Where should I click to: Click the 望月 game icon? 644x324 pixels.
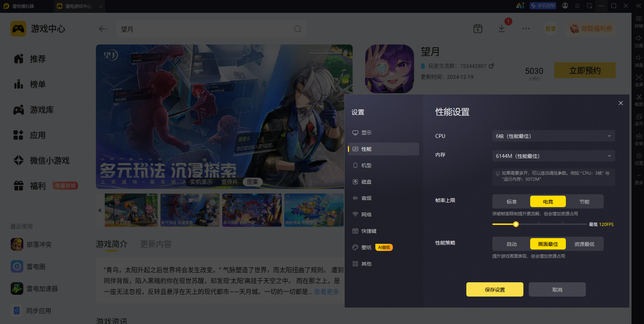[x=390, y=69]
